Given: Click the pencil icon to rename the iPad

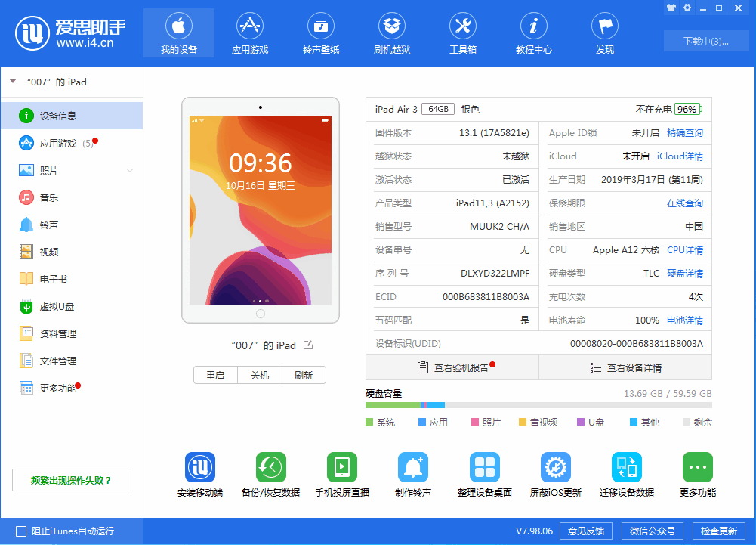Looking at the screenshot, I should click(x=307, y=343).
